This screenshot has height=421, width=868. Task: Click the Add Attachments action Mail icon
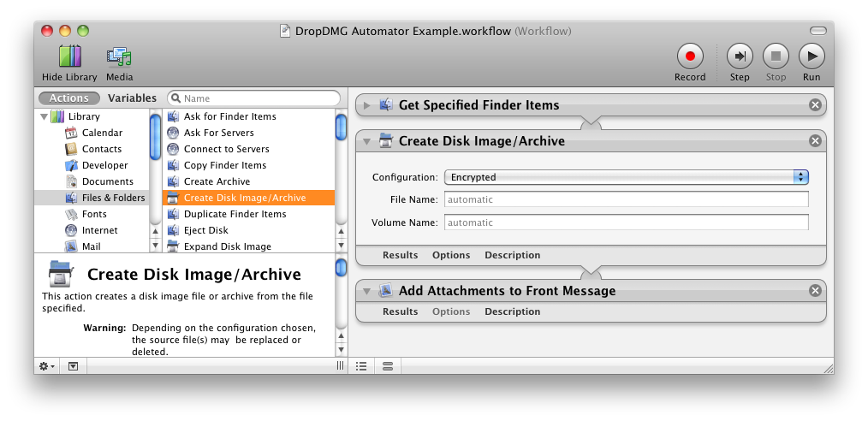tap(386, 290)
